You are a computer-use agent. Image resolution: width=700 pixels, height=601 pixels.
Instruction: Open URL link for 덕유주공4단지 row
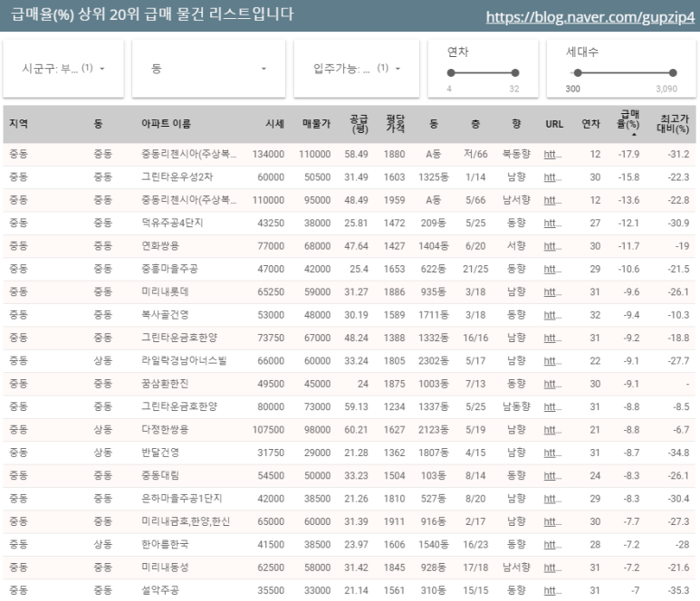[x=552, y=223]
